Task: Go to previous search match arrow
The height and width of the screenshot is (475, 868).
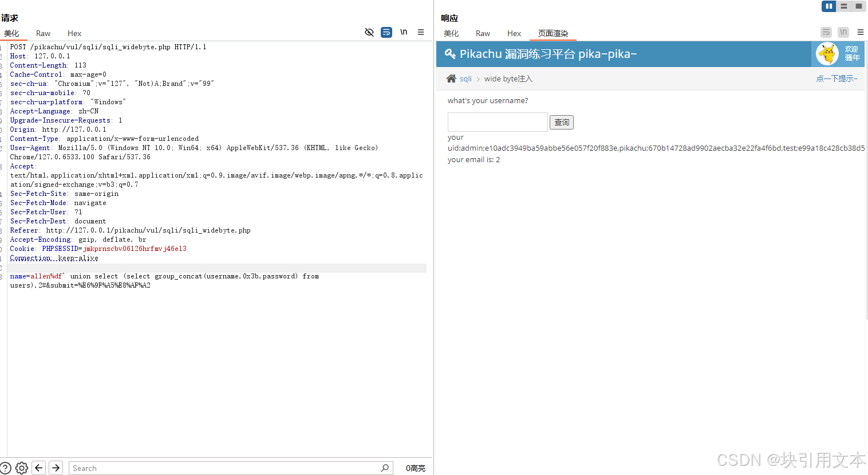Action: click(x=39, y=468)
